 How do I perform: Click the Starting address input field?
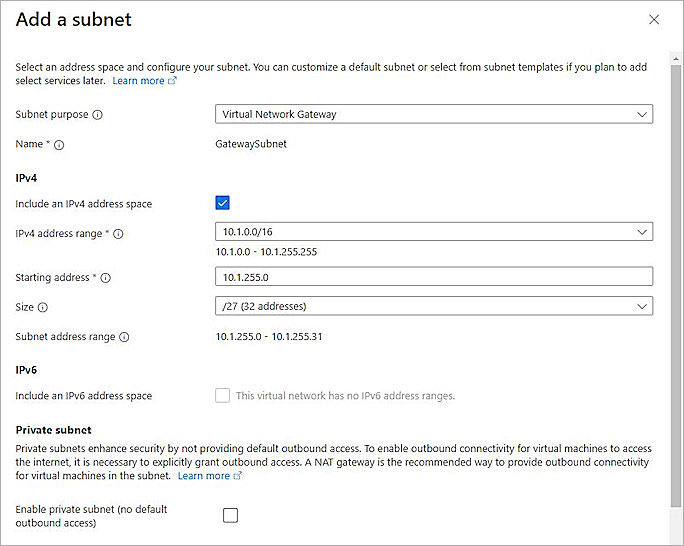click(x=434, y=277)
